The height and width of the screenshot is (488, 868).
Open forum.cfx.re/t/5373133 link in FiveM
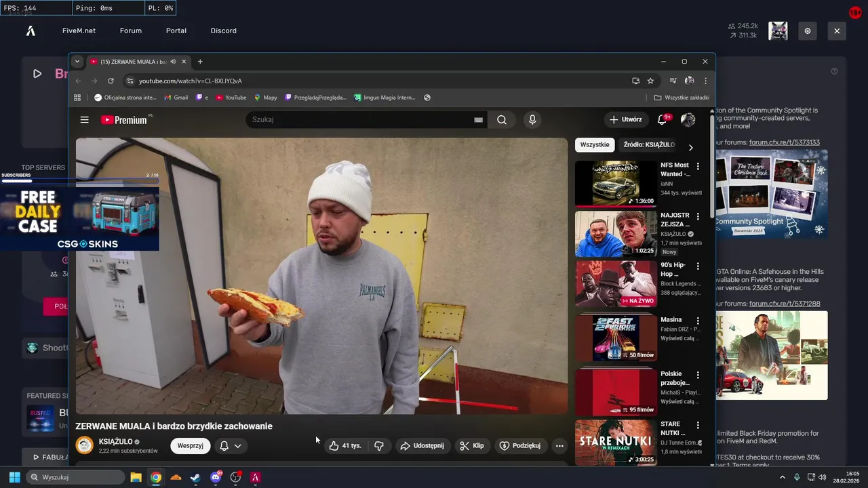click(785, 142)
